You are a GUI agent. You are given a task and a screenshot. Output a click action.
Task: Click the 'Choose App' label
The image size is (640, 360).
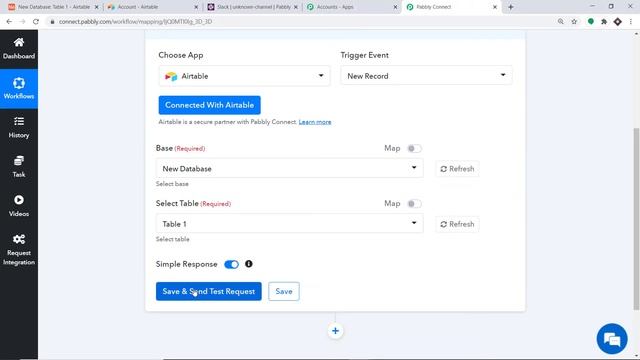click(181, 55)
